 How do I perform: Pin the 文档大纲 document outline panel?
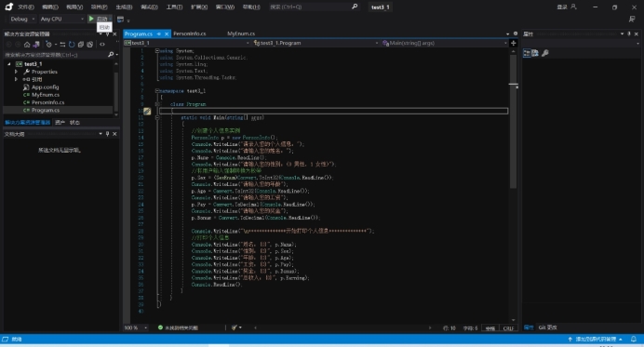click(x=108, y=134)
